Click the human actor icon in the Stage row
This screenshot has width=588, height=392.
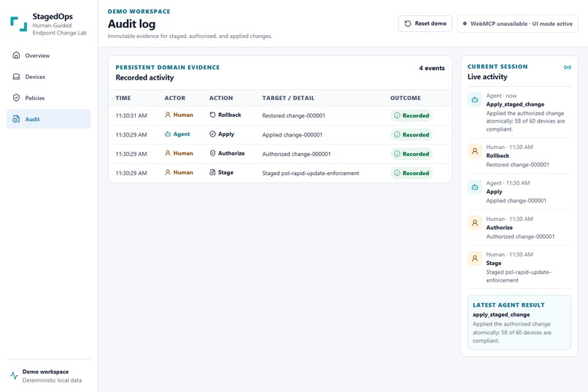coord(168,172)
